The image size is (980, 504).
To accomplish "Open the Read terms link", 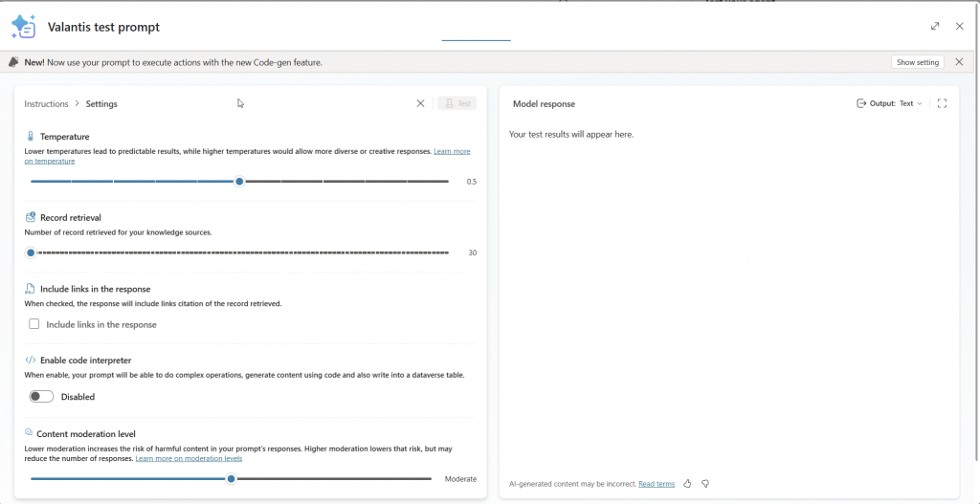I will pyautogui.click(x=657, y=484).
